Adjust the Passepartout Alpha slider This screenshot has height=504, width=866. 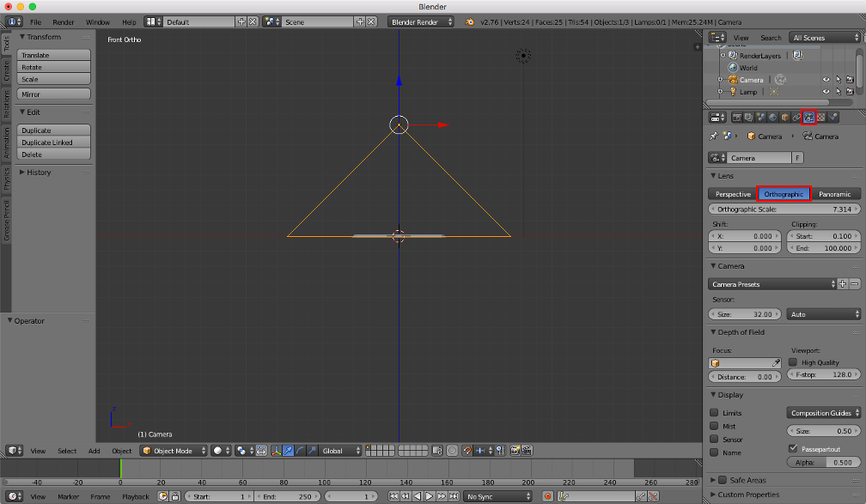pyautogui.click(x=823, y=462)
